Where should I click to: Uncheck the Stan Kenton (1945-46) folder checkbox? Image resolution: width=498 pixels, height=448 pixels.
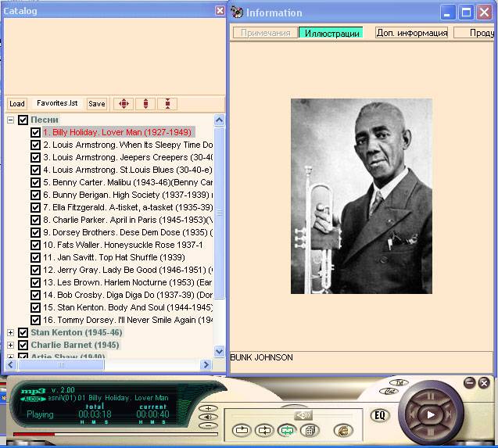pyautogui.click(x=23, y=332)
